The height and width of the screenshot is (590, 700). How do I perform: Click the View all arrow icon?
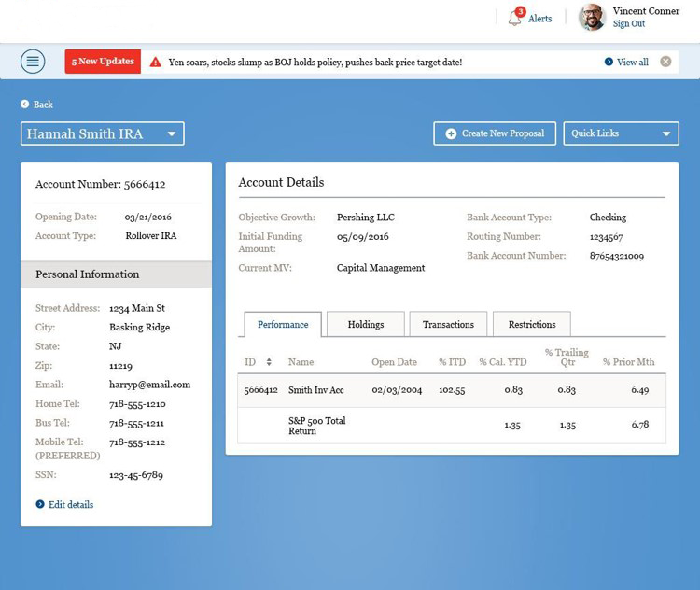click(609, 63)
